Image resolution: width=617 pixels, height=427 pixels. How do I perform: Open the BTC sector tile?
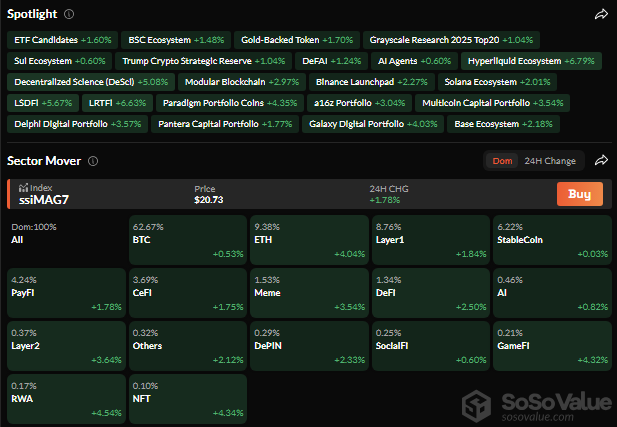coord(188,240)
